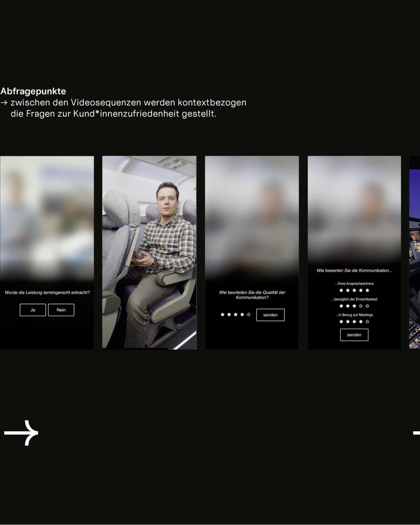Image resolution: width=420 pixels, height=525 pixels.
Task: Select the first star for Ihres Ansprechpartners
Action: click(341, 290)
